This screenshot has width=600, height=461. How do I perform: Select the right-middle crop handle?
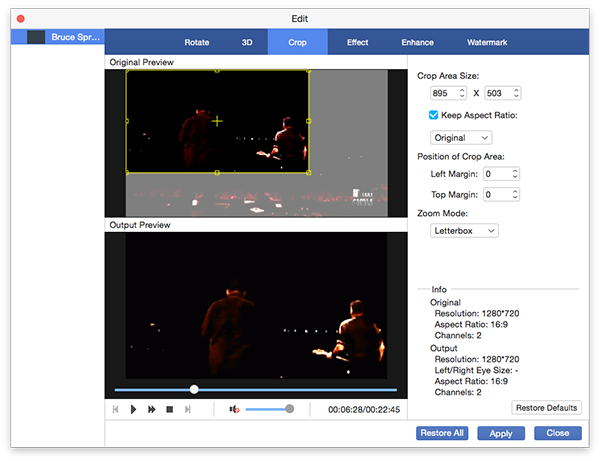click(x=308, y=121)
